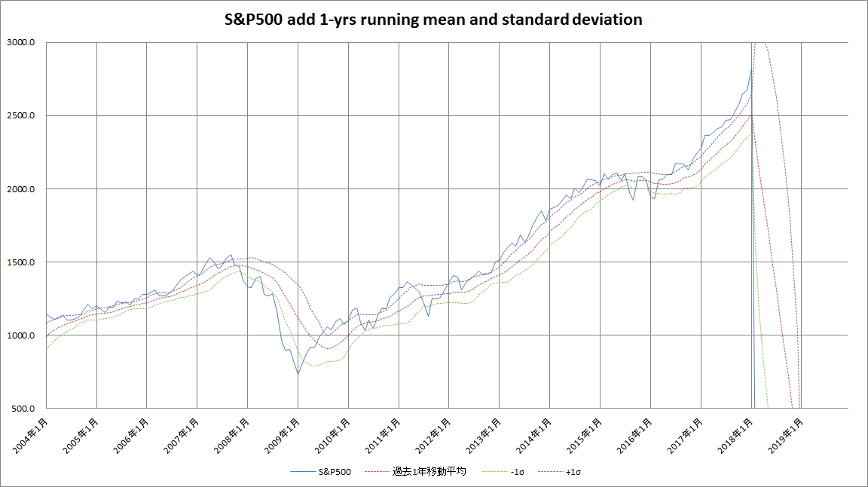Select the 過去1年移動平均 legend entry

pos(415,471)
